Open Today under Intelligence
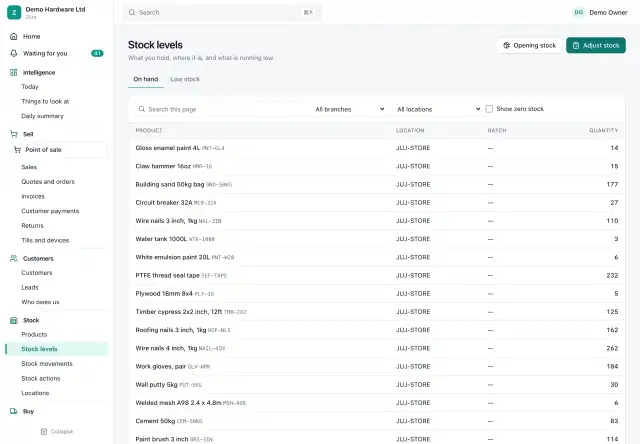This screenshot has width=640, height=444. 30,87
